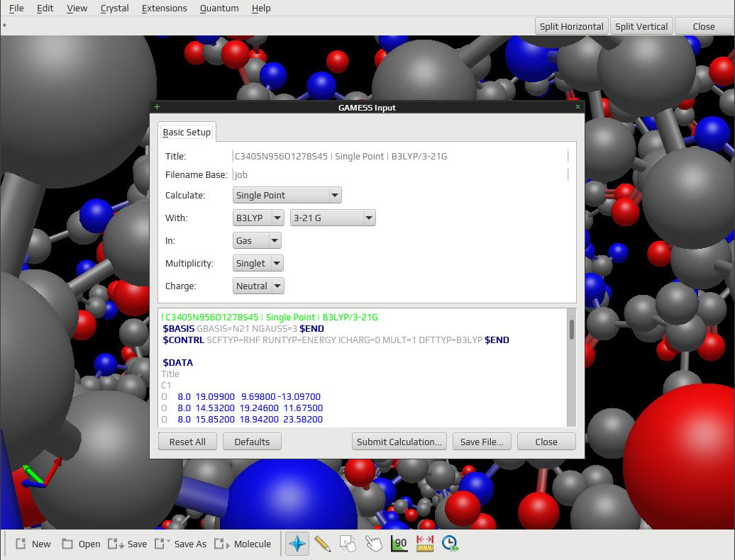This screenshot has height=560, width=735.
Task: Click the input text preview scrollbar thumb
Action: coord(571,330)
